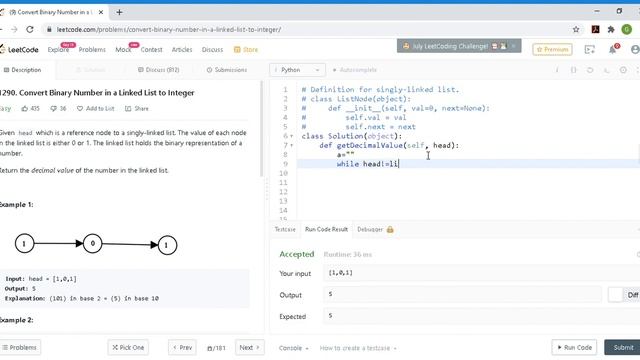640x360 pixels.
Task: Open the Problems nav item
Action: pyautogui.click(x=92, y=49)
